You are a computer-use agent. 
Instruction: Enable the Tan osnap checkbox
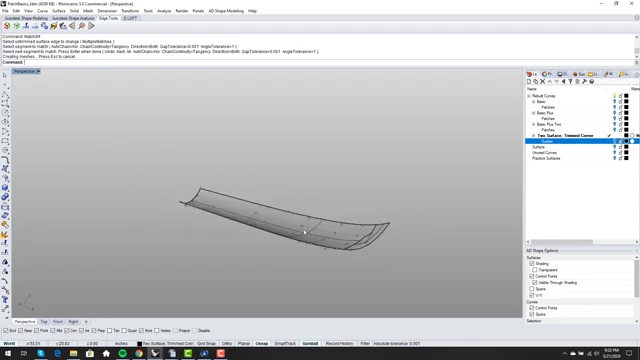pyautogui.click(x=109, y=331)
